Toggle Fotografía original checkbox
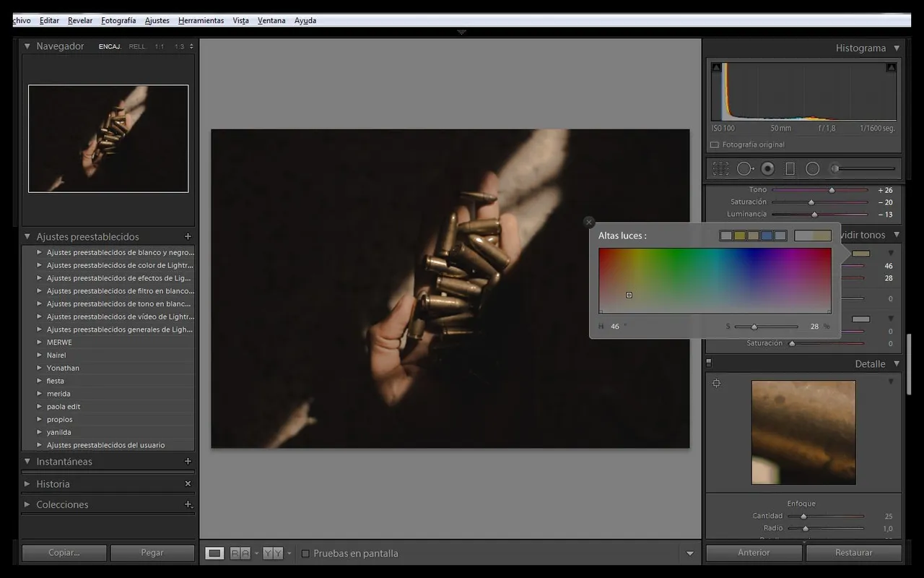Screen dimensions: 924x578 pos(715,144)
